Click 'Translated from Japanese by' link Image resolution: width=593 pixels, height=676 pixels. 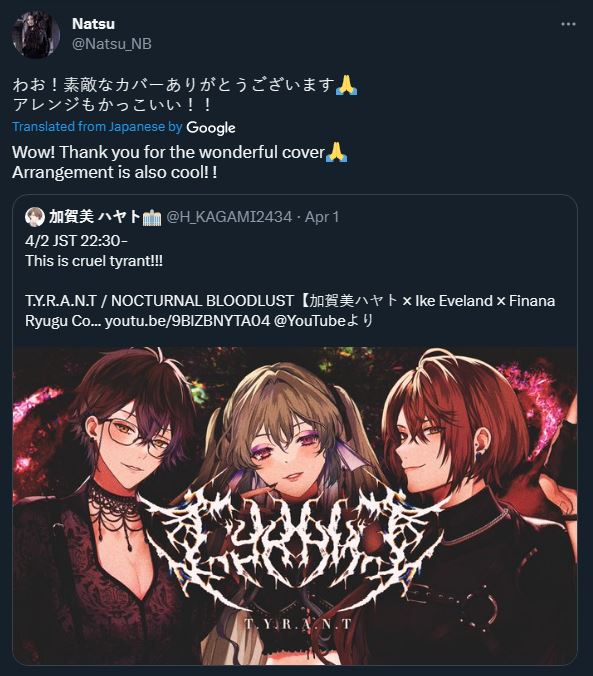[x=97, y=127]
